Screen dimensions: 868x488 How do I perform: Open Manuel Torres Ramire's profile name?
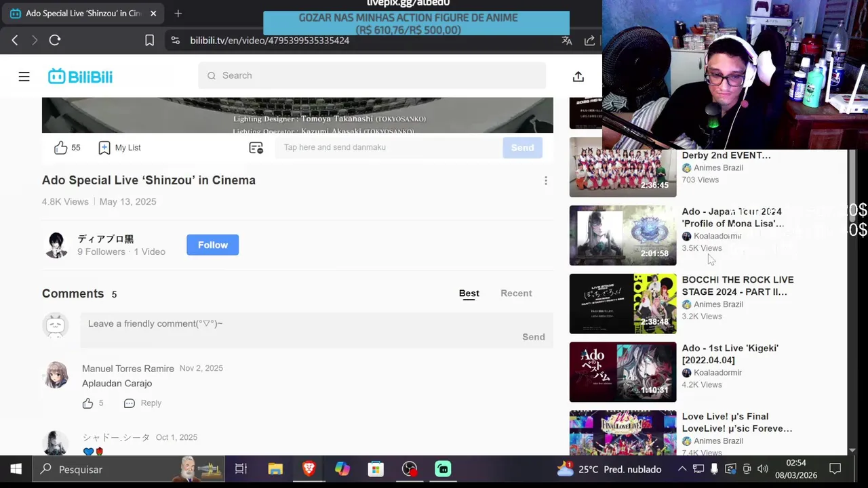(128, 369)
